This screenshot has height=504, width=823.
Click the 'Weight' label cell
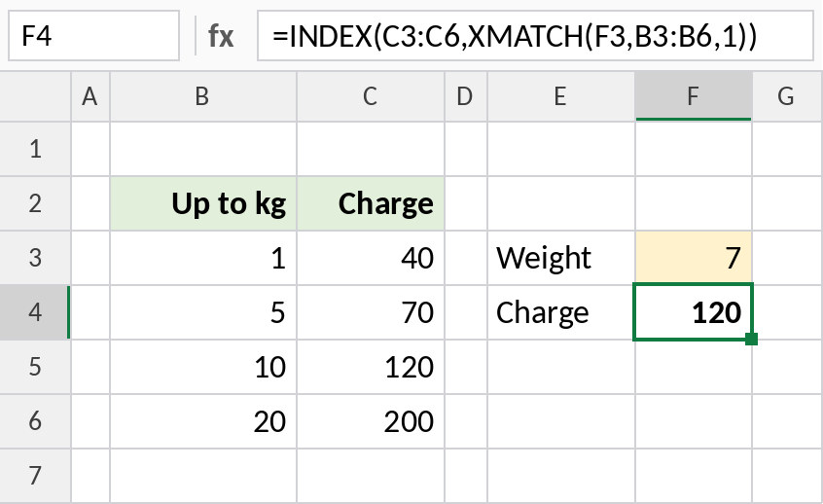(x=561, y=258)
